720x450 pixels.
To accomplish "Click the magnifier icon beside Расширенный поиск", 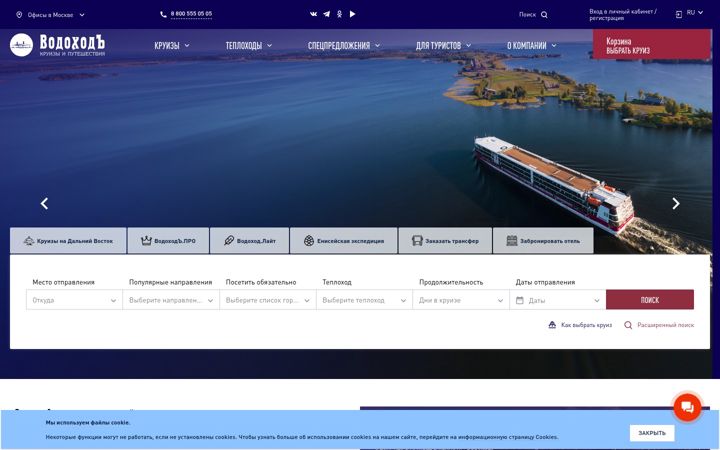I will [628, 325].
